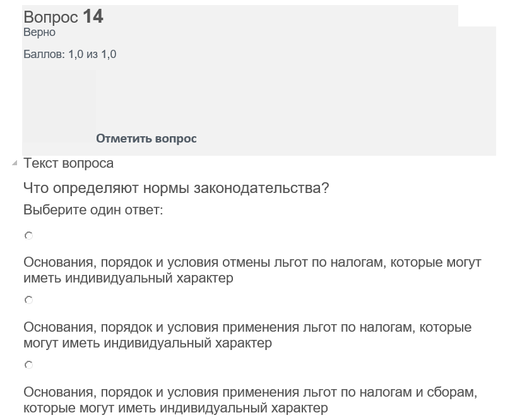510x420 pixels.
Task: Click the line 'иметь индивидуальный характер' of first answer
Action: [128, 278]
